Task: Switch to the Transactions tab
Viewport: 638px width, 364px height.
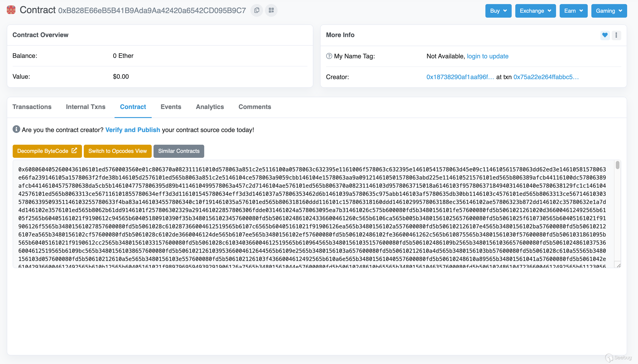Action: [32, 107]
